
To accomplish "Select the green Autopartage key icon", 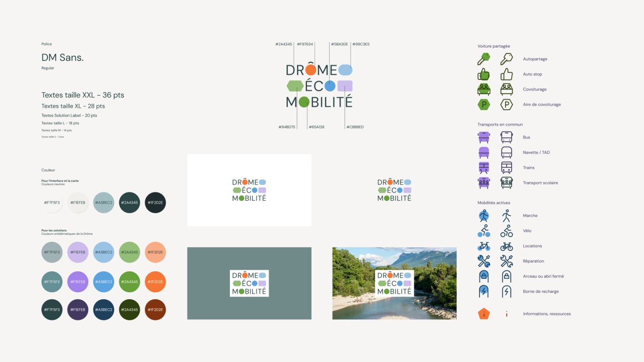I will coord(484,59).
